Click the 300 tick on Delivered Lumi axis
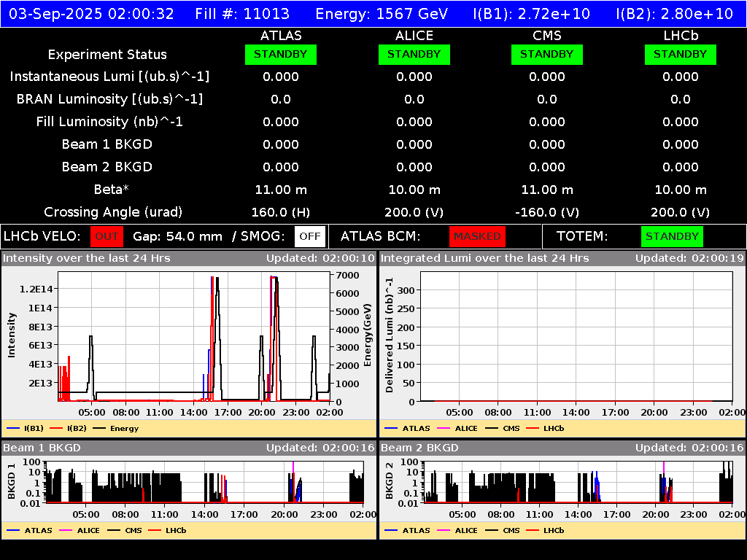This screenshot has height=560, width=747. tap(406, 290)
